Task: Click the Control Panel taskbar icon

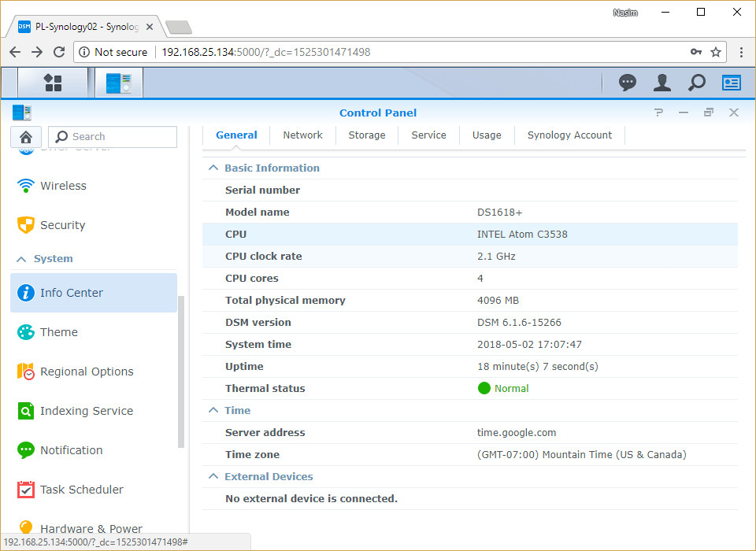Action: pos(119,83)
